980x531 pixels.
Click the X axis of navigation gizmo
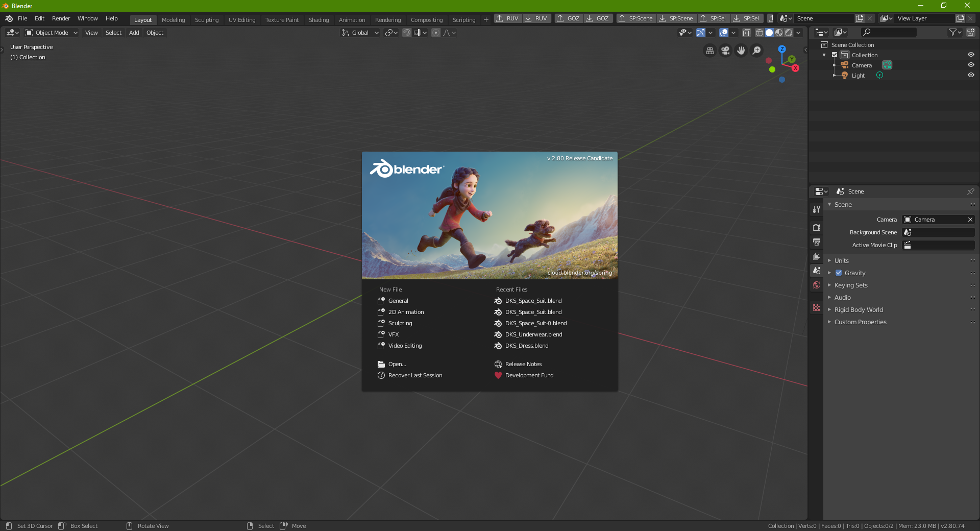795,68
